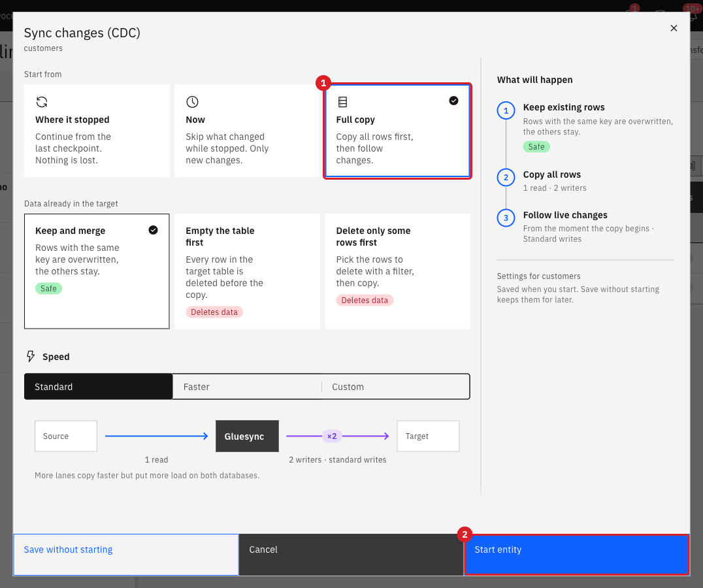This screenshot has height=588, width=703.
Task: Click 'Deletes data' tag under Delete only some rows
Action: tap(365, 301)
